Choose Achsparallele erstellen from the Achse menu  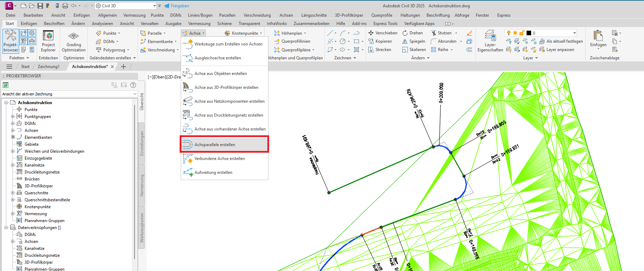click(x=224, y=144)
